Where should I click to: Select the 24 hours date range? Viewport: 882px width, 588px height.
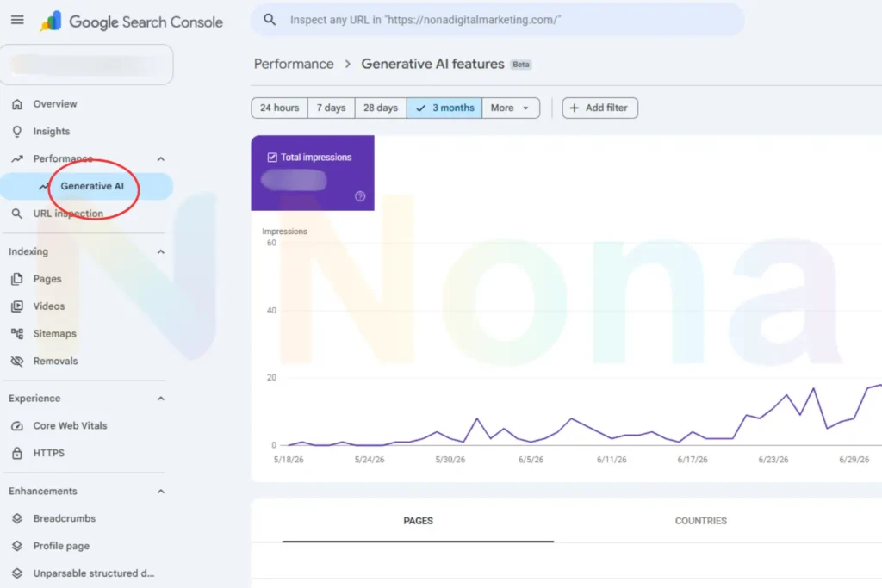click(280, 108)
